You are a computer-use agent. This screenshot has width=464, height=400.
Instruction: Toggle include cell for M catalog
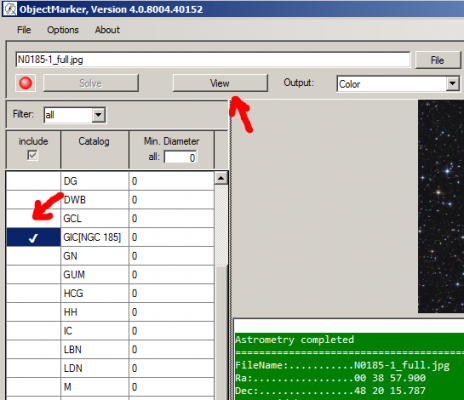tap(33, 387)
